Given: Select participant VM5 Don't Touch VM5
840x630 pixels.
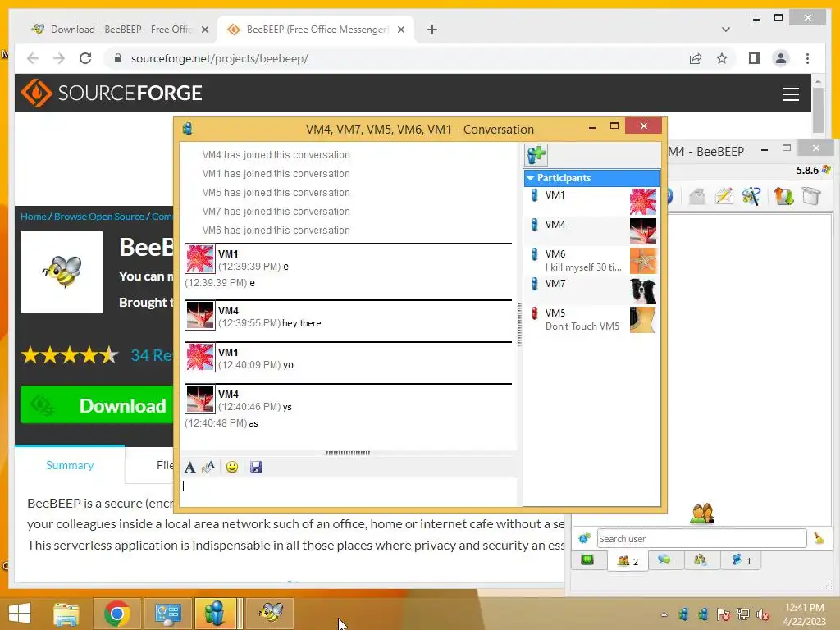Looking at the screenshot, I should point(591,319).
